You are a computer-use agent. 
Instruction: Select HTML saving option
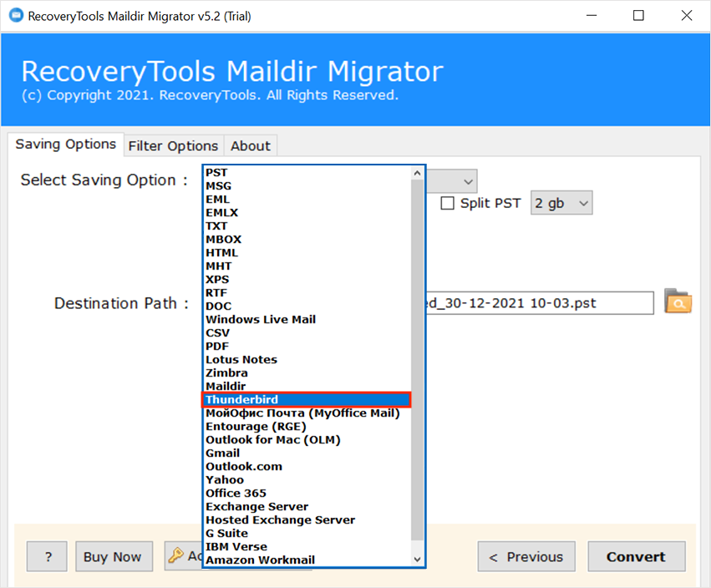[307, 253]
